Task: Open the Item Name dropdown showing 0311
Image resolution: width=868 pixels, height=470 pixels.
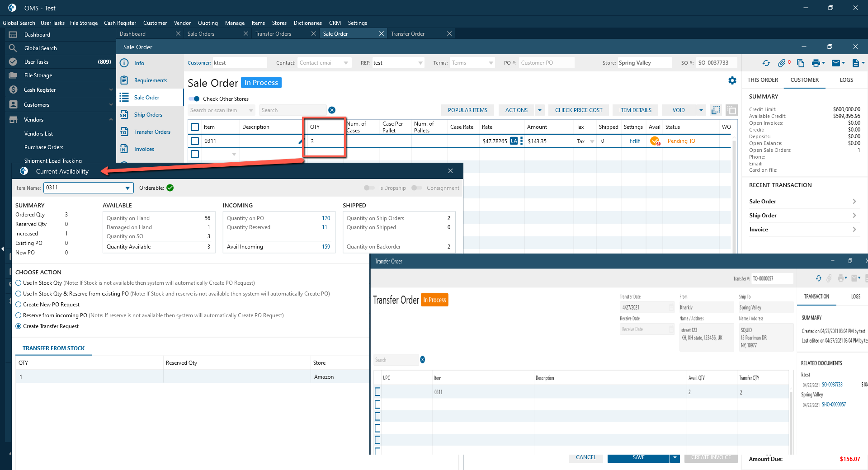Action: coord(127,188)
